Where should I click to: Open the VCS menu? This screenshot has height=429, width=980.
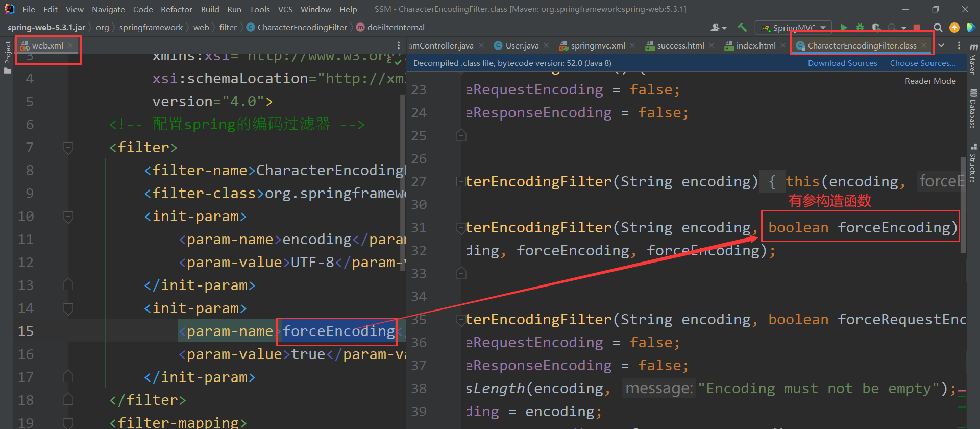tap(285, 9)
